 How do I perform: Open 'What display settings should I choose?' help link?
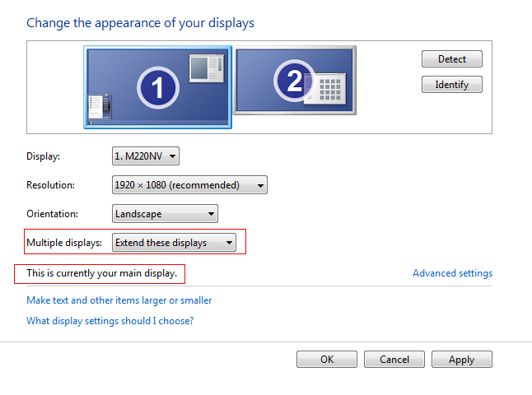pos(110,321)
